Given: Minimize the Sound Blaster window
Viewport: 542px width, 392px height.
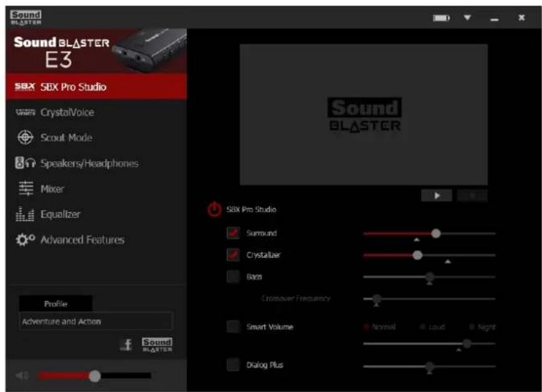Looking at the screenshot, I should pos(495,19).
